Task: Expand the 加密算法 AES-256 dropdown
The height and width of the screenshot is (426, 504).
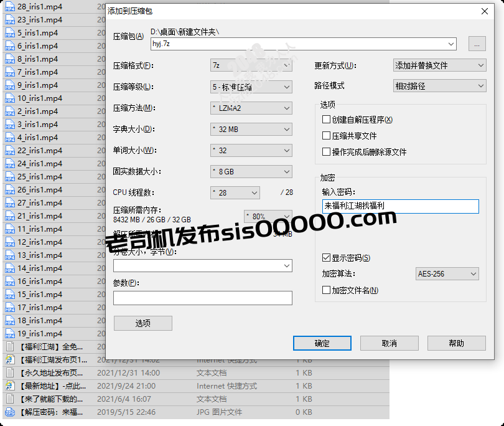Action: click(x=447, y=273)
